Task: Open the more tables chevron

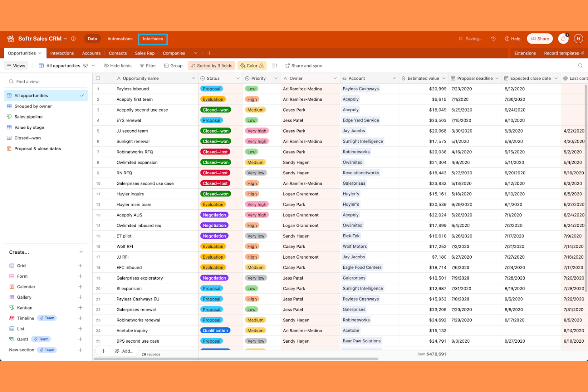Action: [196, 53]
